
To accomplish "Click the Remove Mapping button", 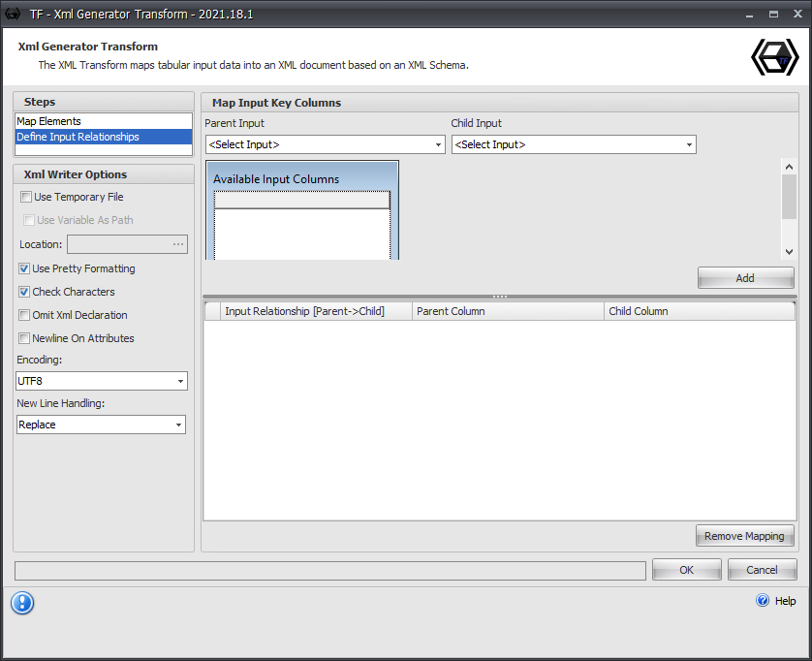I will (744, 535).
